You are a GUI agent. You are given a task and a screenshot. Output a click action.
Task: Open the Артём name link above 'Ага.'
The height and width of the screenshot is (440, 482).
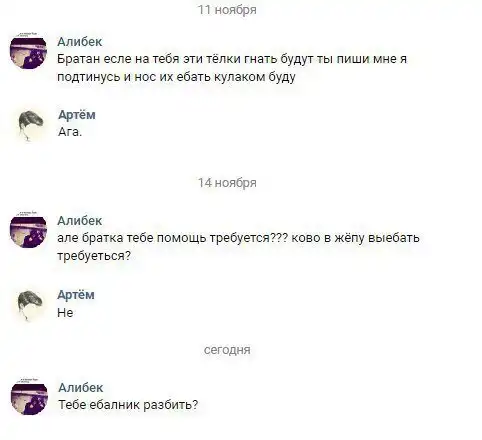(77, 115)
